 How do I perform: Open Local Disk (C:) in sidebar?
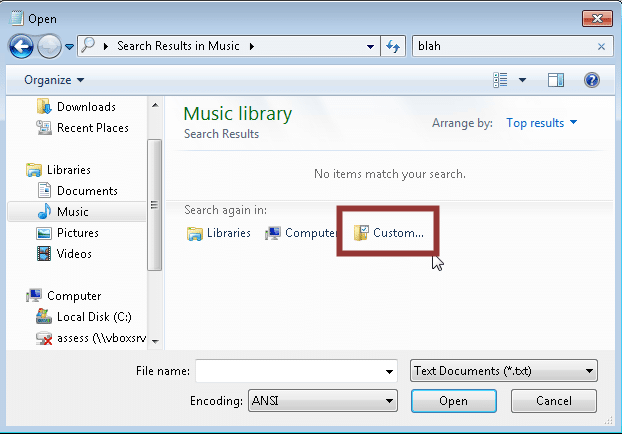click(92, 317)
